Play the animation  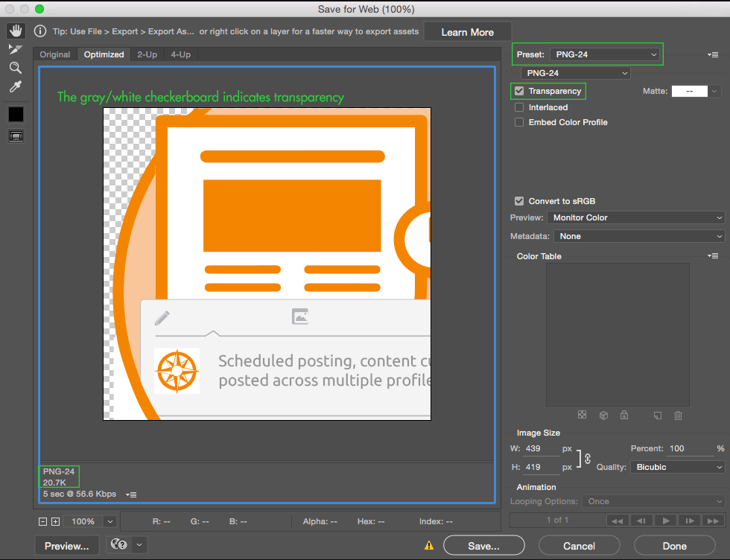pyautogui.click(x=666, y=521)
